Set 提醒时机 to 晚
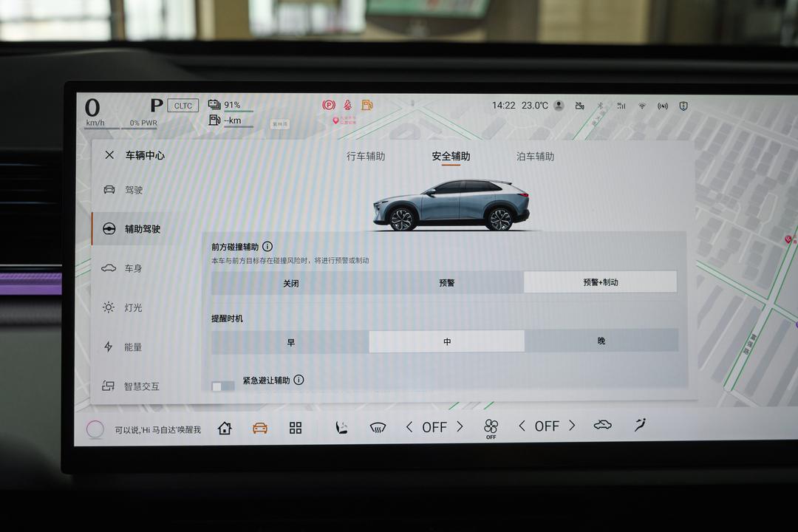Image resolution: width=798 pixels, height=532 pixels. [x=601, y=341]
